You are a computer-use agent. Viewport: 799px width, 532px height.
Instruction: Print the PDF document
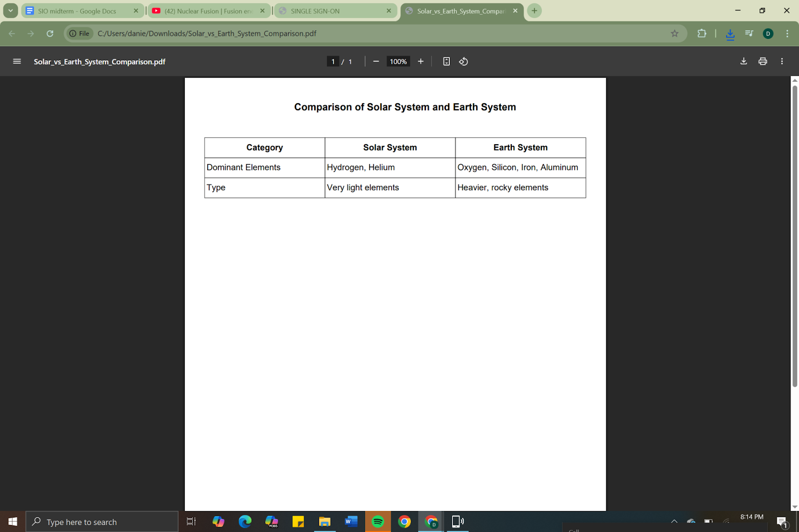pos(763,61)
